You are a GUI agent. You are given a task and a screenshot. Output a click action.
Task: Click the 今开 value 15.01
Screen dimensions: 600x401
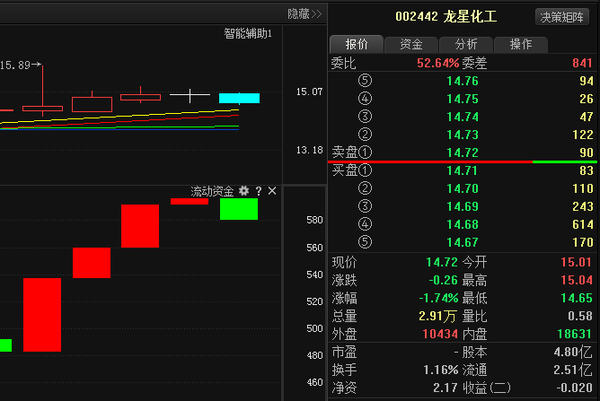click(x=576, y=262)
